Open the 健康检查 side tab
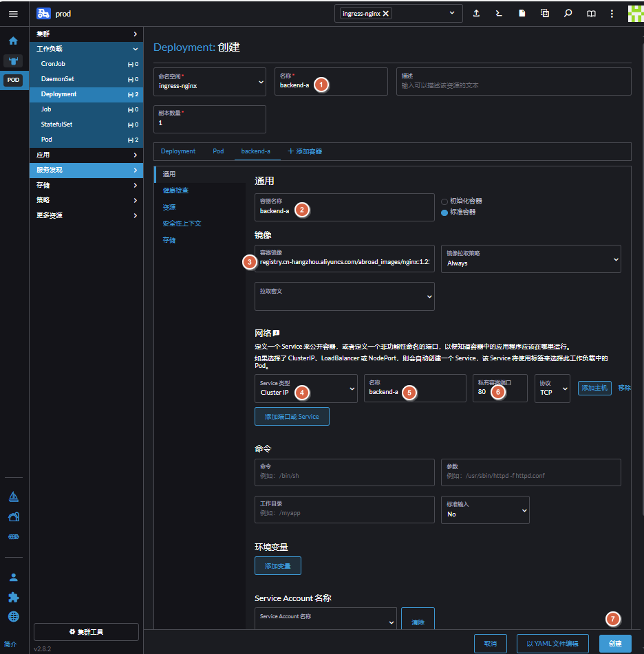Screen dimensions: 644x654 [x=175, y=190]
